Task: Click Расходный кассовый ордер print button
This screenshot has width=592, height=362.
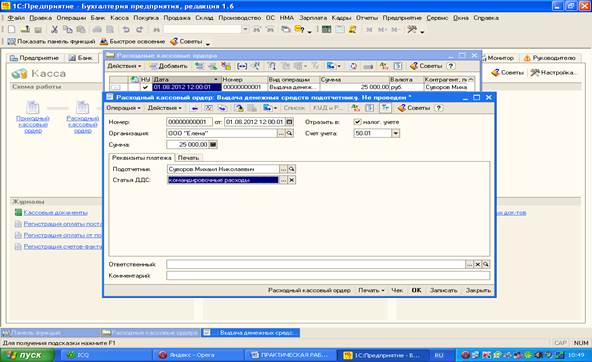Action: (x=309, y=290)
